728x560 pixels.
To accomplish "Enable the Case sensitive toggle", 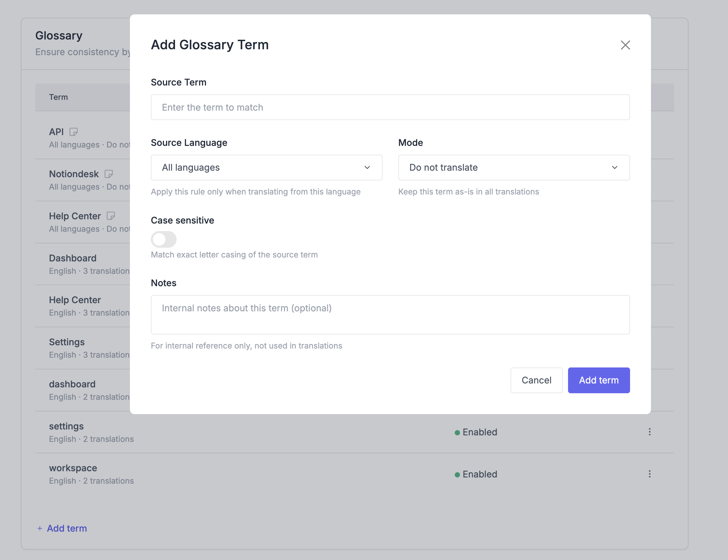I will coord(163,239).
